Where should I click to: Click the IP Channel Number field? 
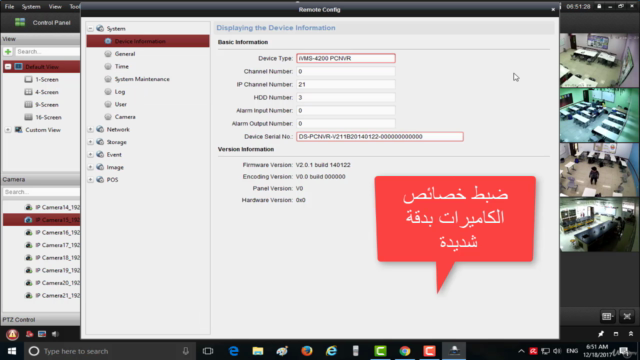click(x=346, y=84)
